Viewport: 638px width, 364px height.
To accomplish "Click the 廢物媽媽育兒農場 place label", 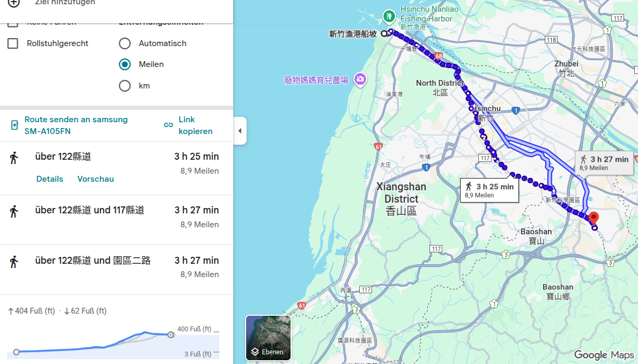I will (316, 80).
